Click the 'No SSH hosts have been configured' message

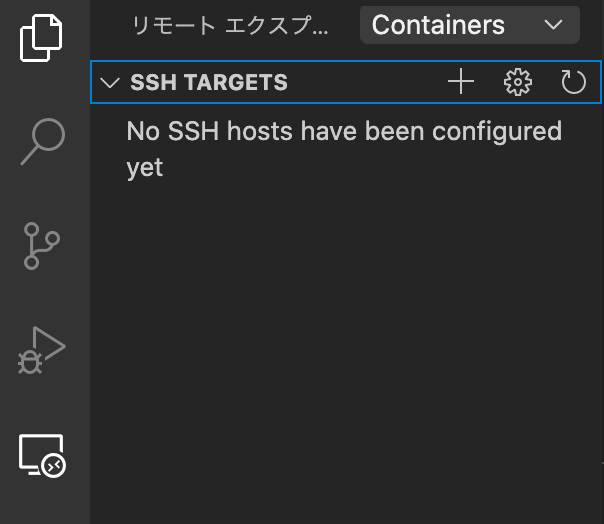(343, 131)
